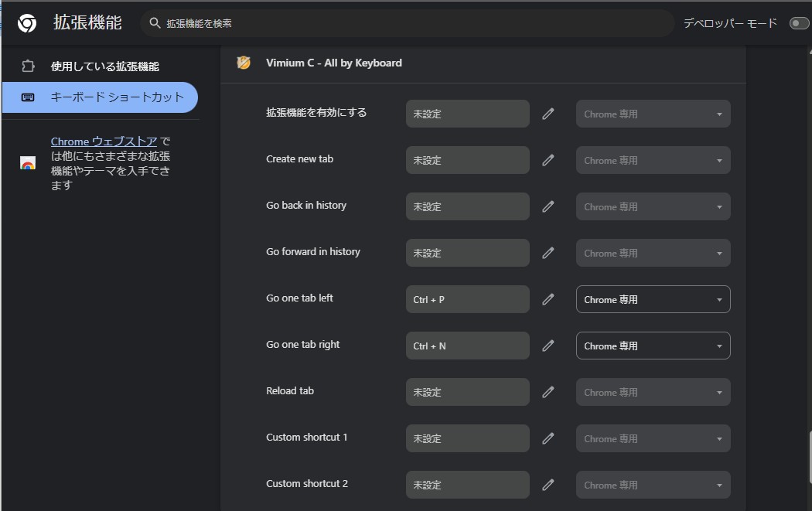Click the puzzle icon for 使用している拡張機能
812x511 pixels.
coord(28,66)
